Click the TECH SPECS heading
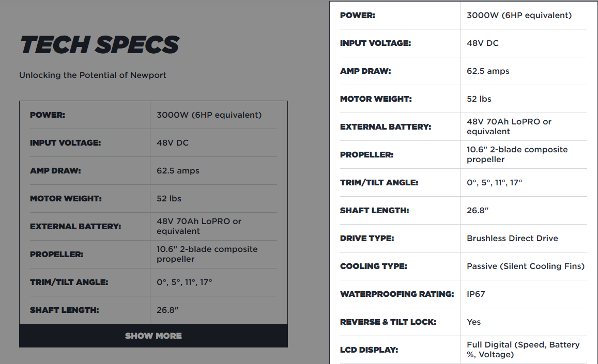This screenshot has height=364, width=598. pyautogui.click(x=100, y=45)
